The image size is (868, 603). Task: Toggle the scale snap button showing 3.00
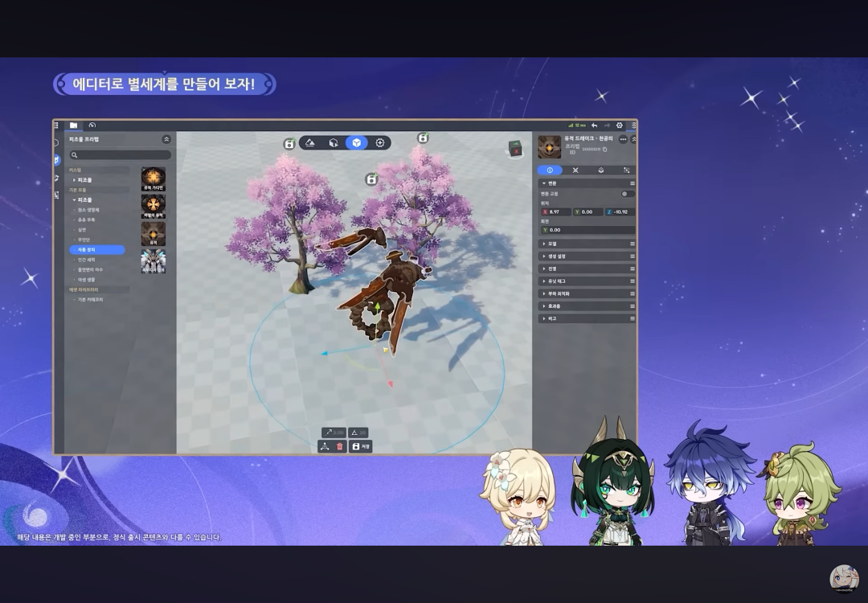click(334, 433)
